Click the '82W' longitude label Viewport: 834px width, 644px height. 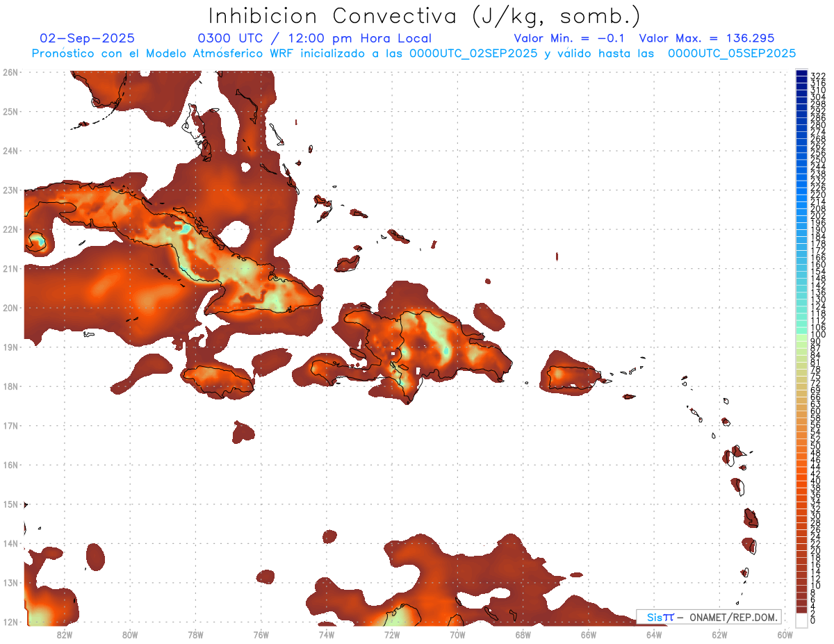point(64,634)
